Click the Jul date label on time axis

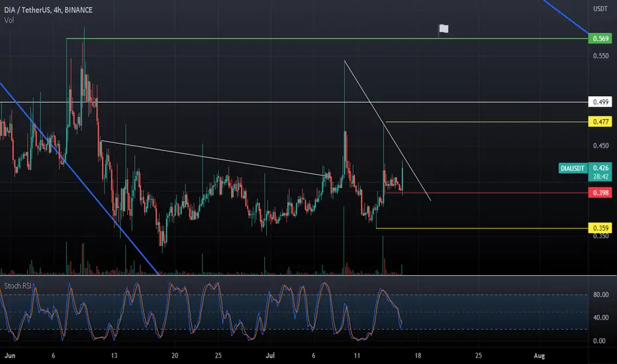click(x=270, y=356)
